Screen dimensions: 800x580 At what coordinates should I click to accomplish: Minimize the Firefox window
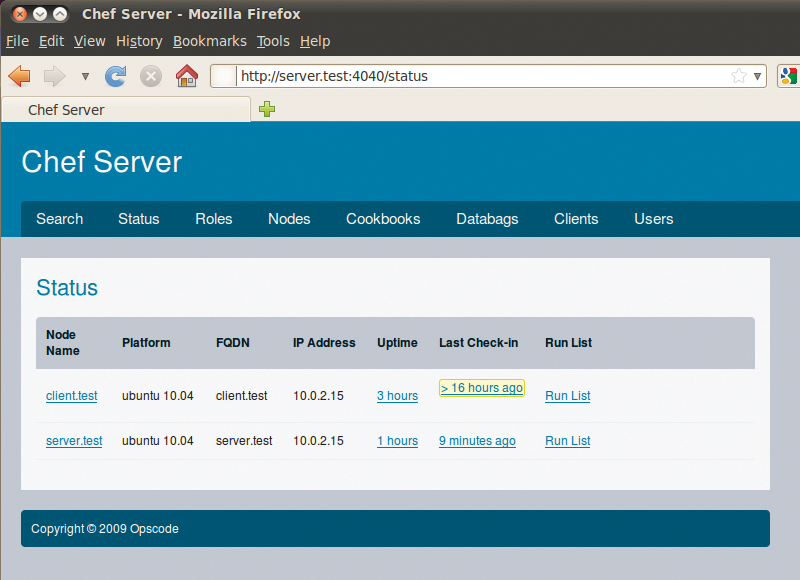click(40, 14)
